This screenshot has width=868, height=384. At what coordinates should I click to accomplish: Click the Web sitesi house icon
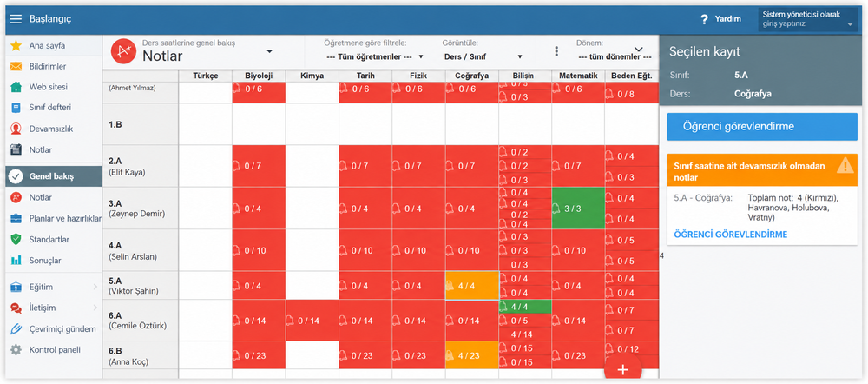point(16,87)
